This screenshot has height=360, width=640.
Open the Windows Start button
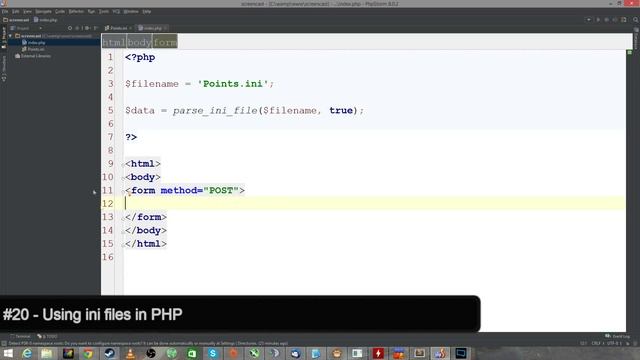[7, 353]
